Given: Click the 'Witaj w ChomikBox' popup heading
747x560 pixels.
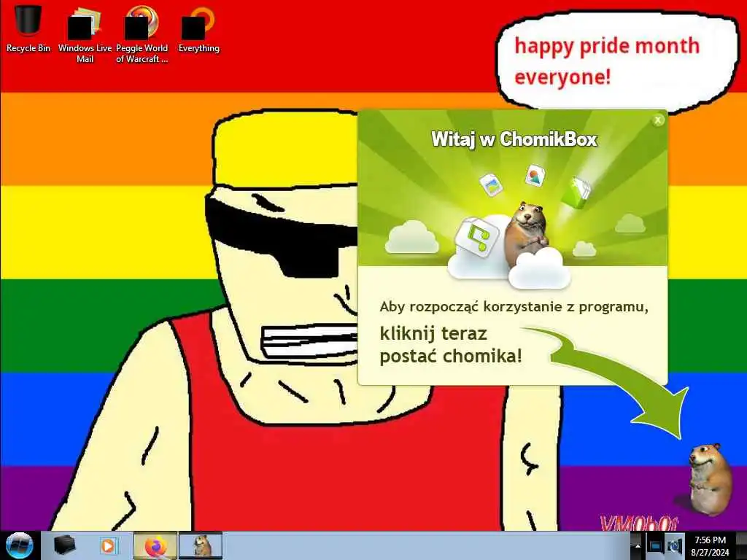Looking at the screenshot, I should [x=514, y=139].
